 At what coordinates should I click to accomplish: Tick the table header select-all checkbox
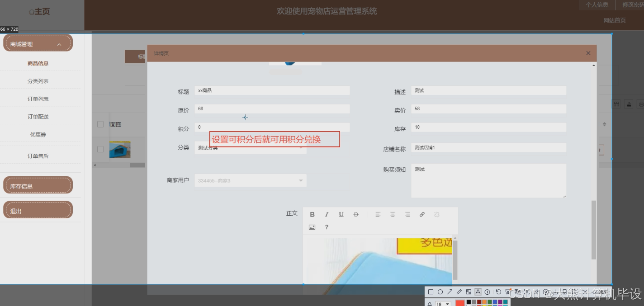[100, 124]
